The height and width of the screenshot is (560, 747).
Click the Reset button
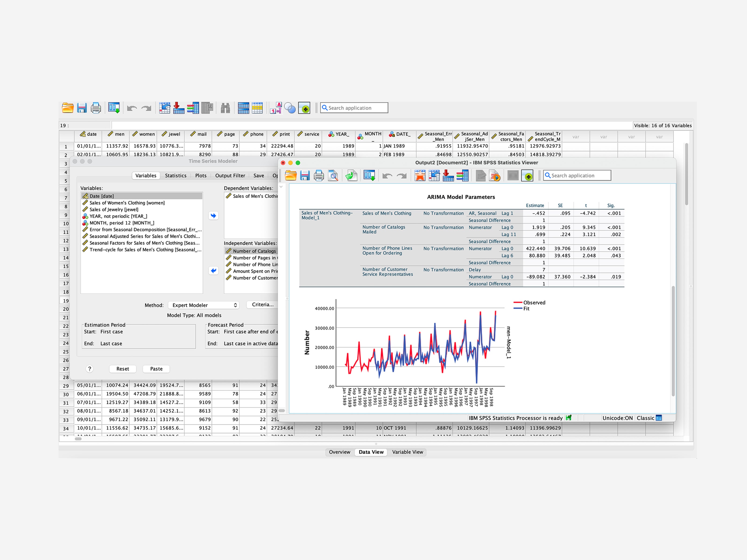[x=123, y=369]
